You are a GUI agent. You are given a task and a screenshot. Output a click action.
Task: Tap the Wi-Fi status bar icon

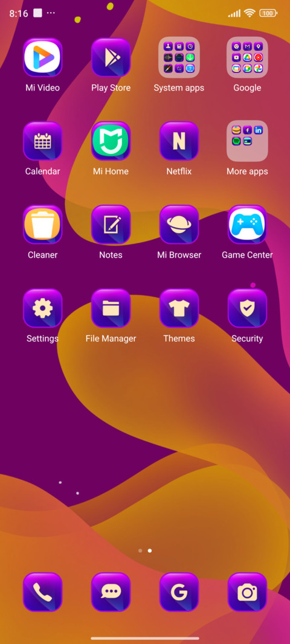click(x=250, y=13)
